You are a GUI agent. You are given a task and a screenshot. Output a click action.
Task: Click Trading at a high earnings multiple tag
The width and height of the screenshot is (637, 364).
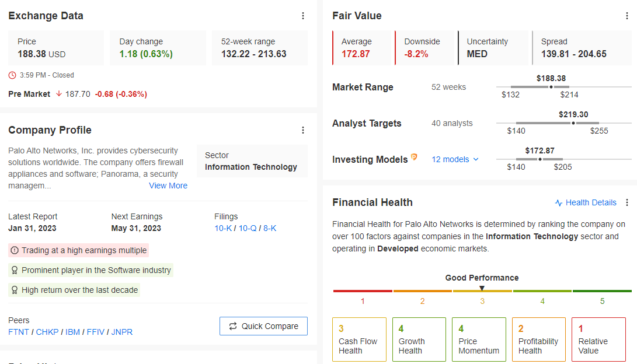(x=78, y=250)
